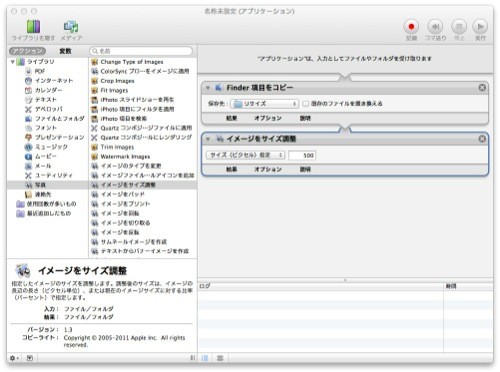Image resolution: width=500 pixels, height=372 pixels.
Task: Start recording with the 記録 button
Action: click(x=411, y=27)
